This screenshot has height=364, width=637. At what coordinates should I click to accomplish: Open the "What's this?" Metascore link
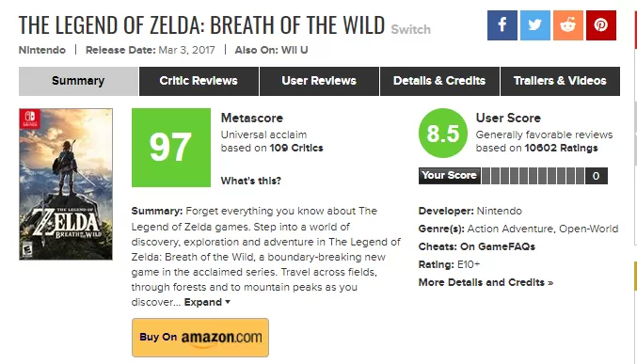click(x=250, y=181)
